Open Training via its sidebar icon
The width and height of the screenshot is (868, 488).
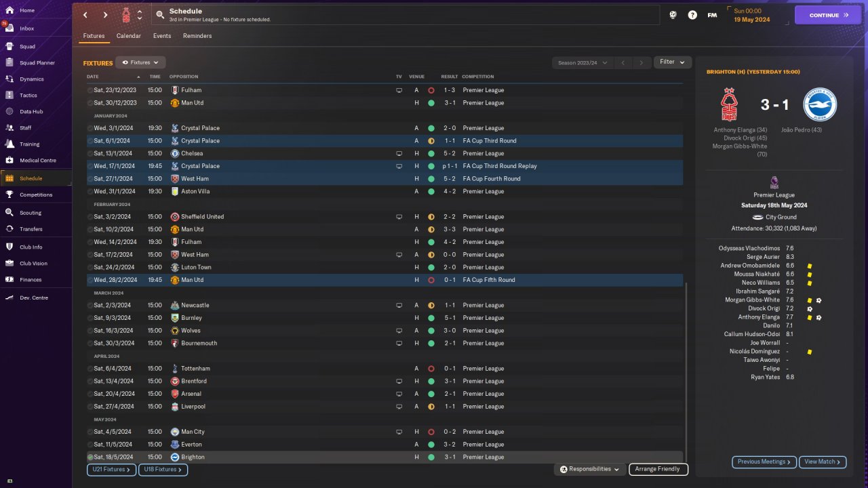pos(9,144)
